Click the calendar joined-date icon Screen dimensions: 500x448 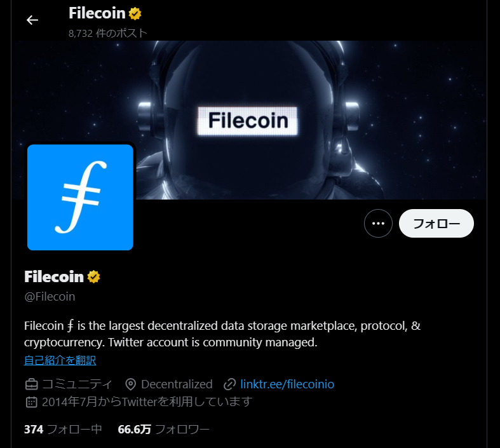click(31, 402)
